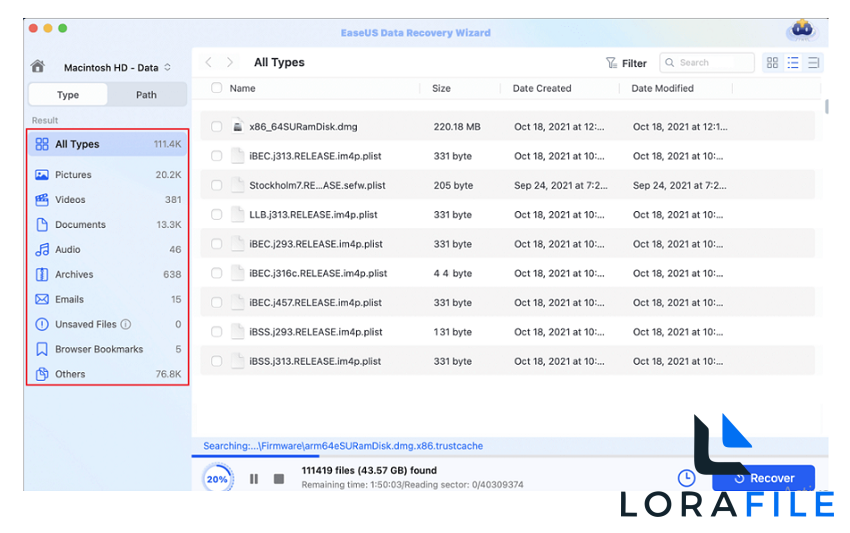Check LLB.j313.RELEASE.im4p.plist file
850x533 pixels.
coord(216,215)
